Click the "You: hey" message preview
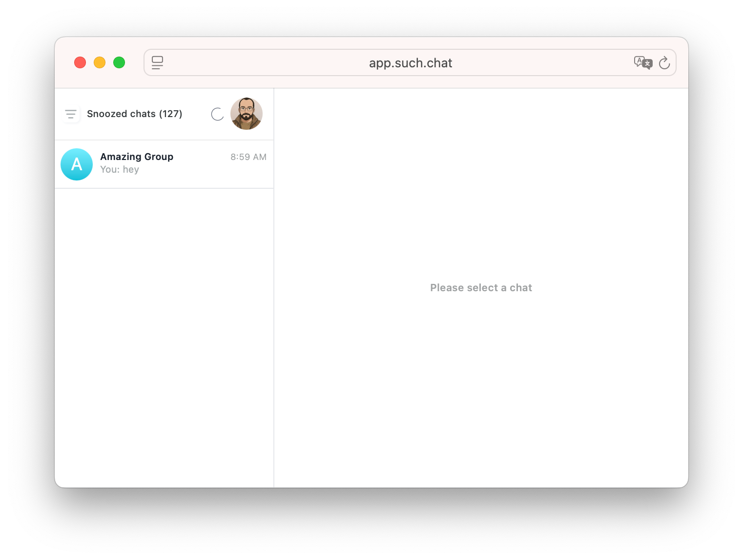The image size is (743, 560). click(120, 169)
